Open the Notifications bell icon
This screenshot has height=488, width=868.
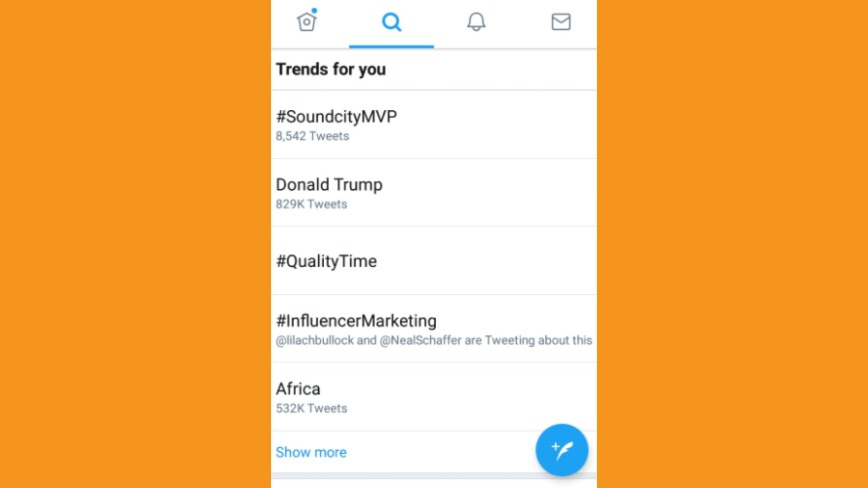476,22
